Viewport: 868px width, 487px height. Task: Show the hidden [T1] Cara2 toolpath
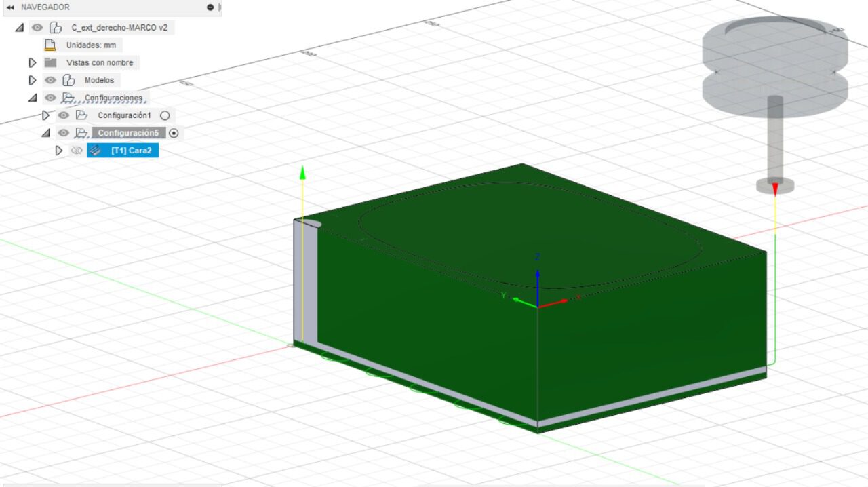coord(77,151)
